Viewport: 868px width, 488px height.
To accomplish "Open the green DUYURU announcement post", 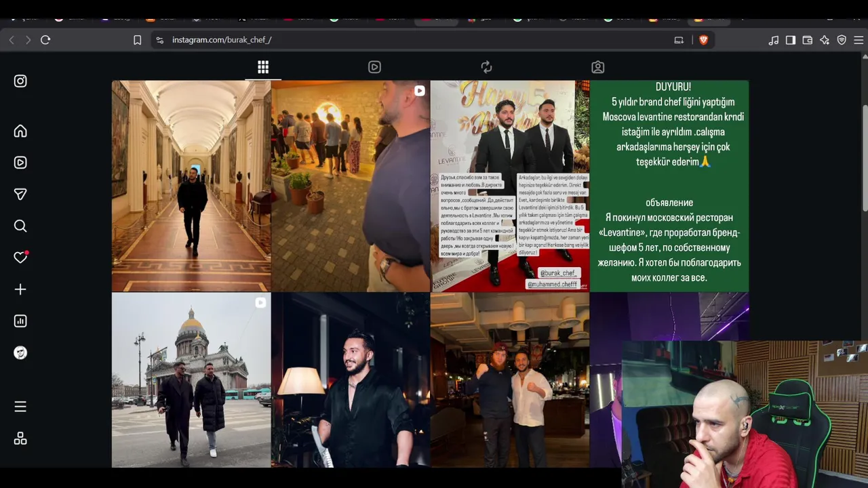I will click(669, 186).
